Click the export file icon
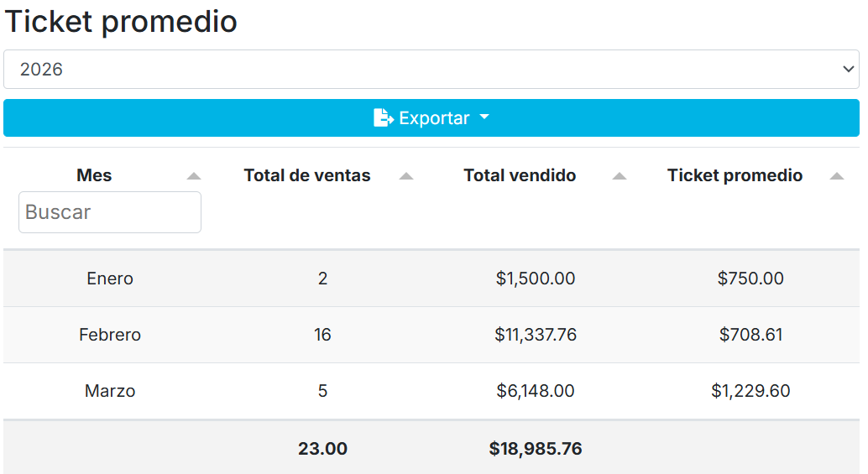The image size is (868, 474). [383, 118]
